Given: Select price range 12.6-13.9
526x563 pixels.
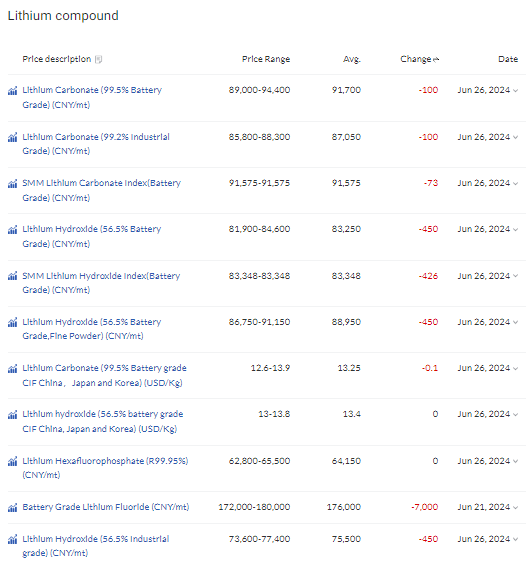Looking at the screenshot, I should (x=270, y=368).
